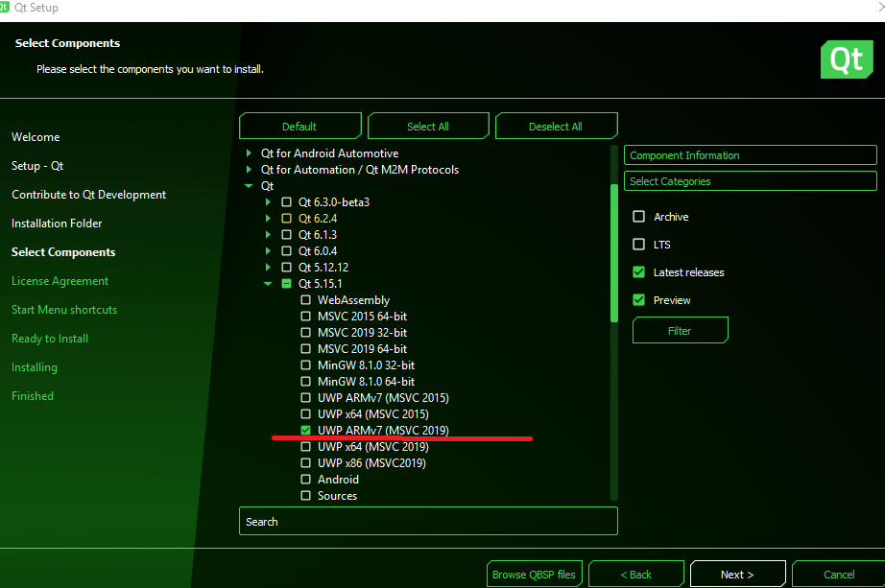Select the Qt 6.2.4 label
Image resolution: width=885 pixels, height=588 pixels.
point(318,219)
